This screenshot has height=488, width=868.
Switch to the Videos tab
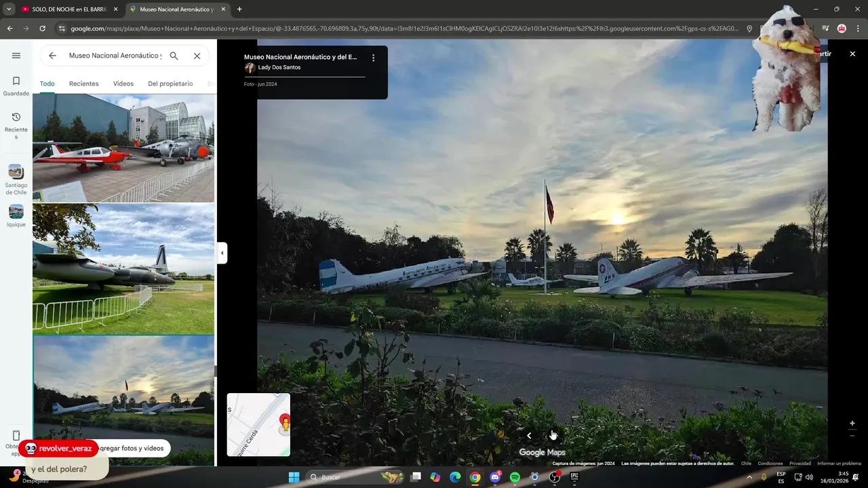click(x=123, y=83)
